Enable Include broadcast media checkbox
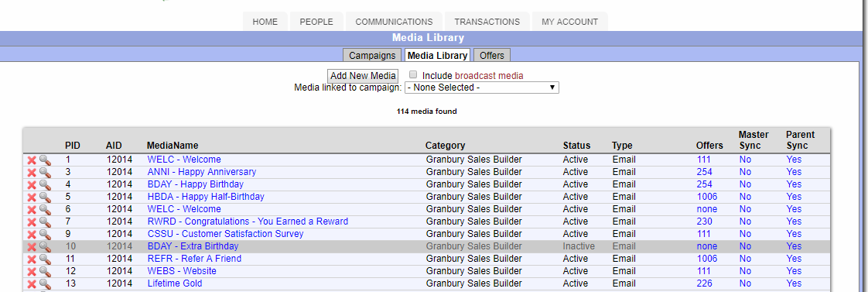 click(413, 75)
